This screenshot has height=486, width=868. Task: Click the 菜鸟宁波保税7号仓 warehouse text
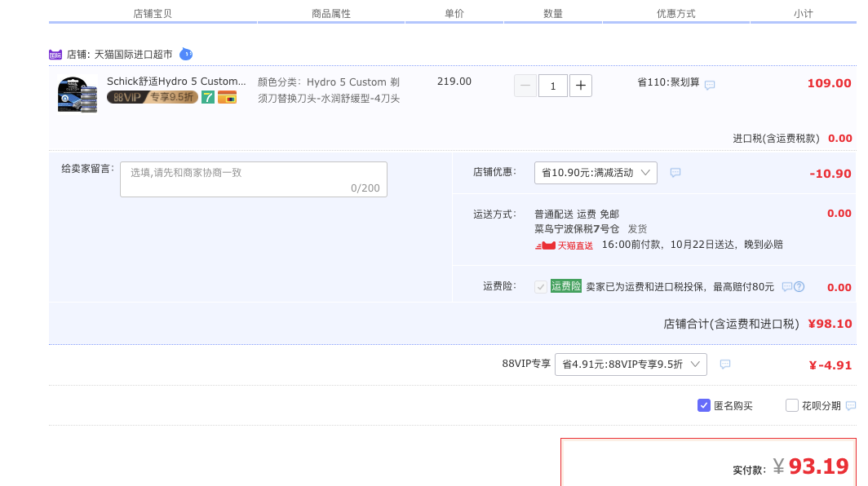[577, 228]
